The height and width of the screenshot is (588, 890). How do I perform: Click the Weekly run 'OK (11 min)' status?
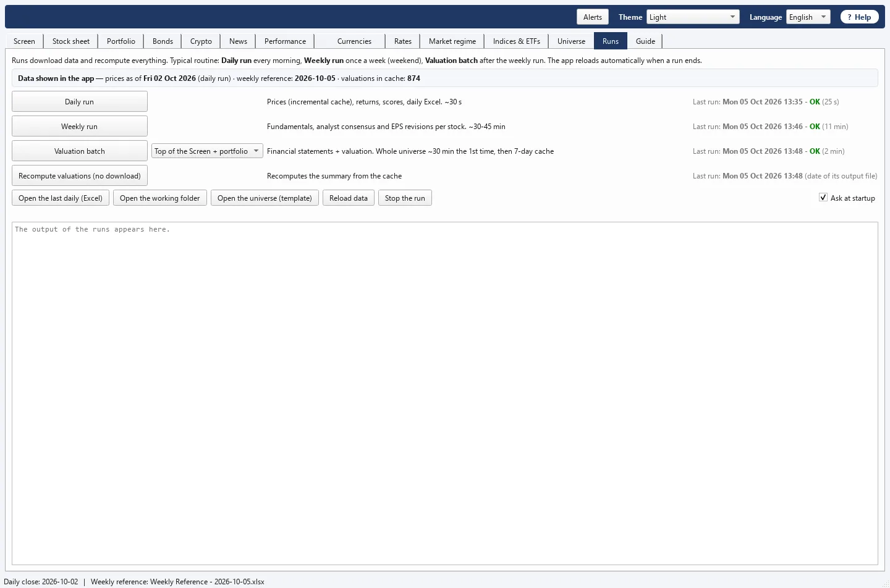click(x=829, y=127)
